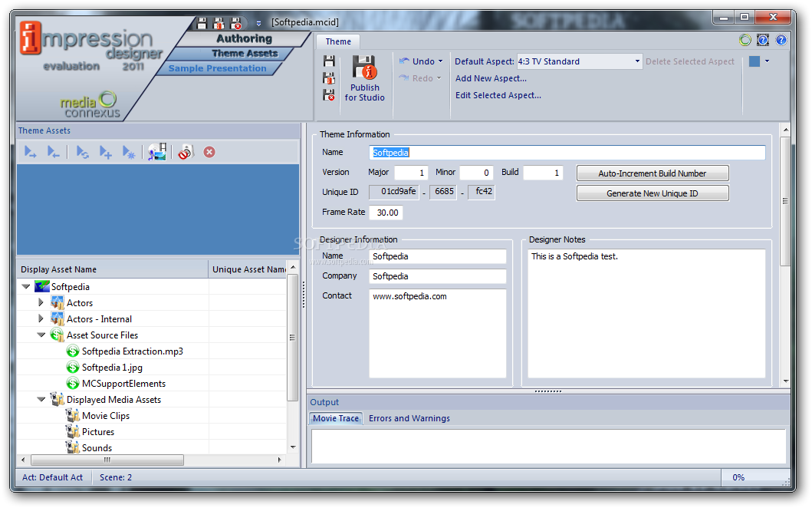812x508 pixels.
Task: Click the Designer Name field
Action: pos(438,256)
